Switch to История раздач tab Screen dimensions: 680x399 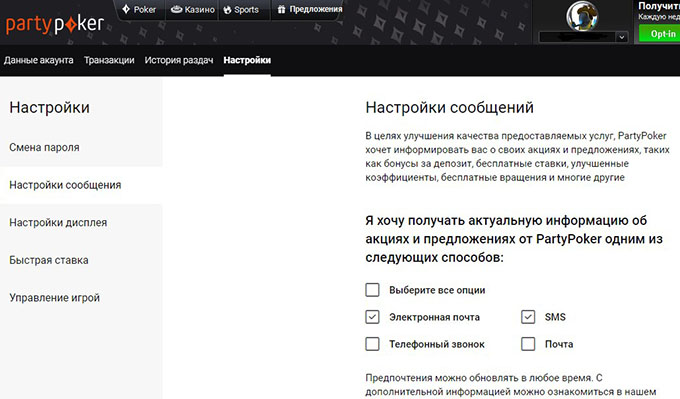pos(179,60)
